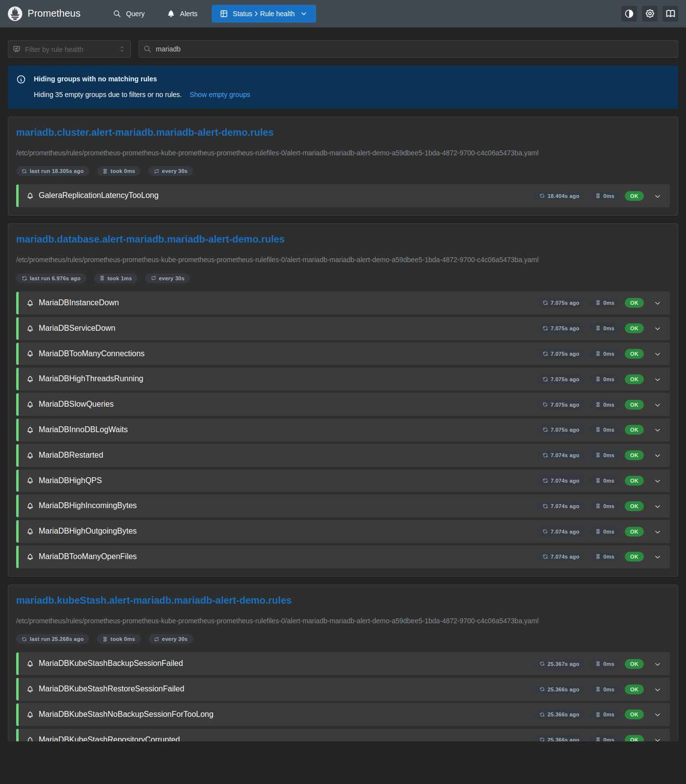Click the info icon in the hiding groups banner
This screenshot has height=784, width=686.
coord(21,79)
